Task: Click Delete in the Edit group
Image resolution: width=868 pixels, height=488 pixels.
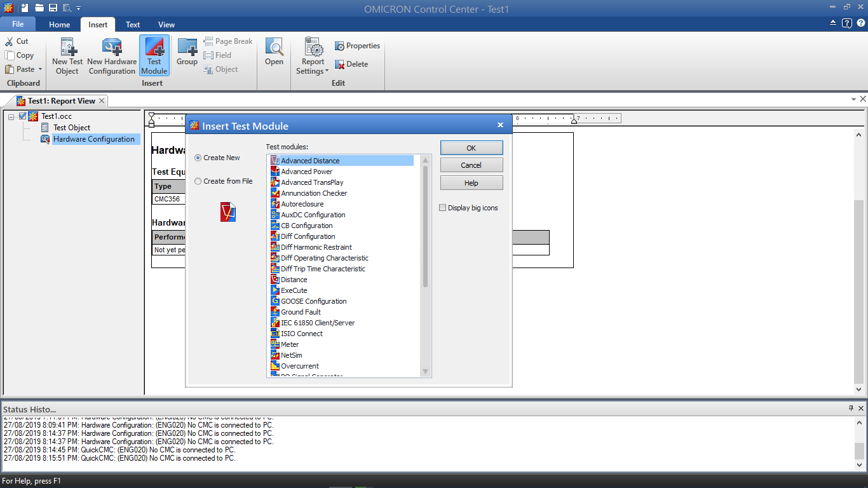Action: click(351, 64)
